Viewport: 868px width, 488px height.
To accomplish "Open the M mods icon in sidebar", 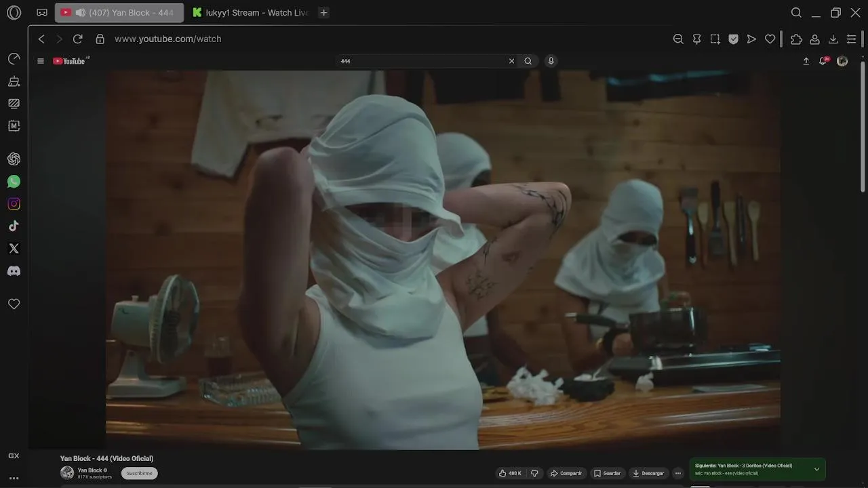I will pyautogui.click(x=14, y=126).
